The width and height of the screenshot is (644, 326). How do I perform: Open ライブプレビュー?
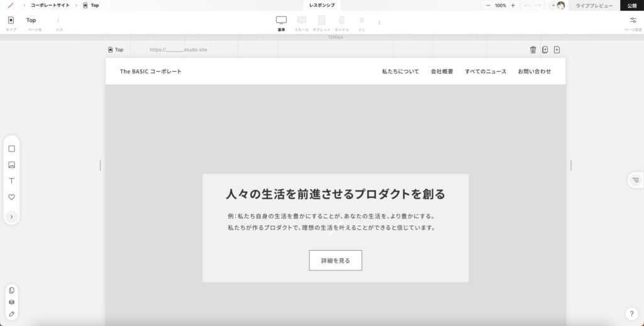click(594, 5)
